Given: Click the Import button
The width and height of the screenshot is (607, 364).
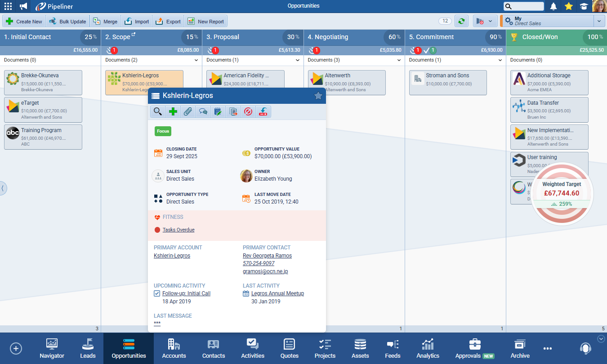Looking at the screenshot, I should pos(137,21).
